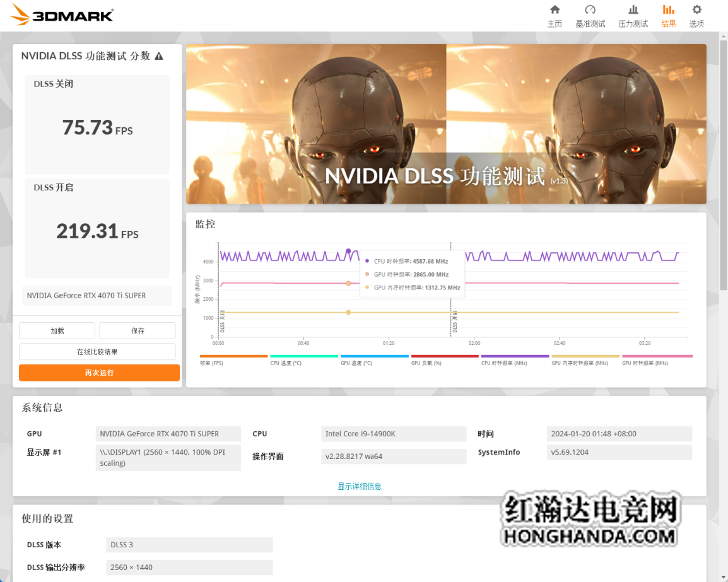Click the 系统信息 section heading
Viewport: 728px width, 582px height.
point(42,408)
